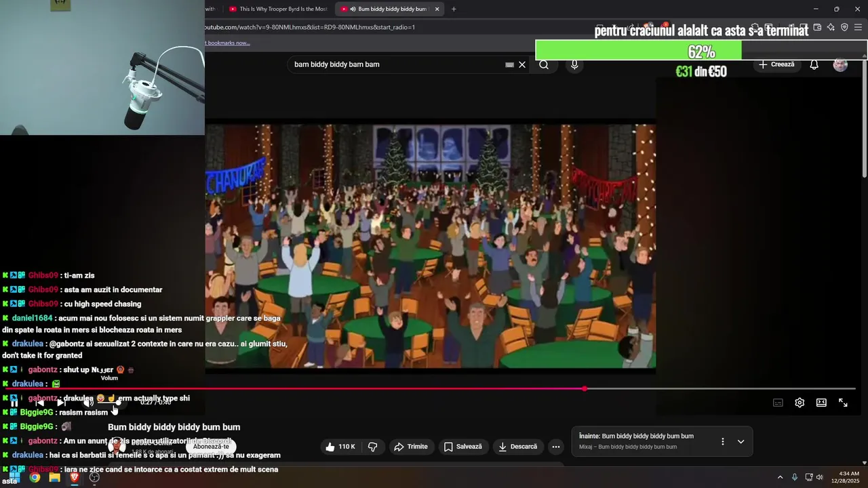Open microphone indicator in system tray
The width and height of the screenshot is (868, 488).
tap(795, 477)
